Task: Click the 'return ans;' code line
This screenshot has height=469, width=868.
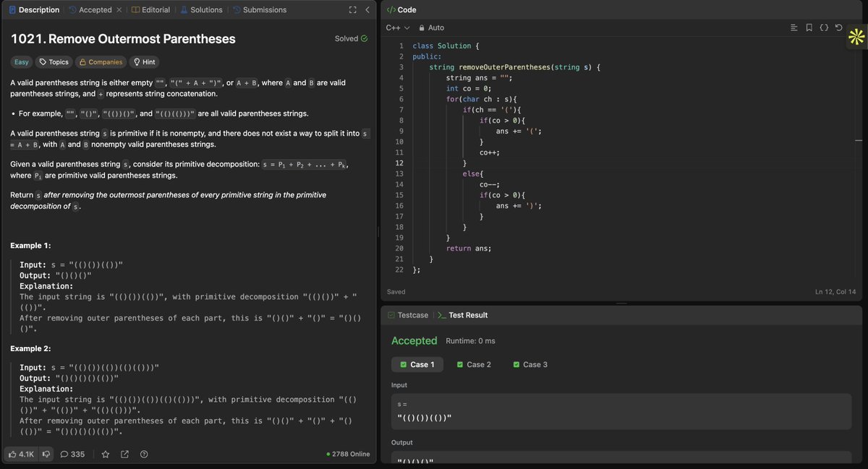Action: click(x=469, y=249)
